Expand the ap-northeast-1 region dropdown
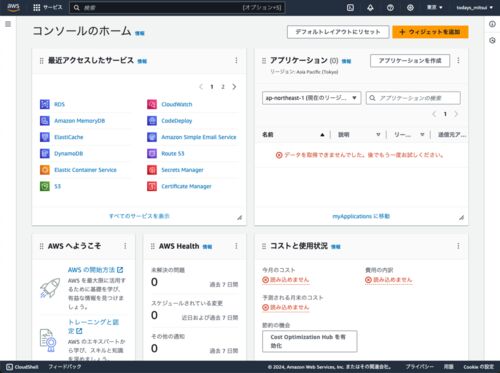Viewport: 500px width, 373px height. click(311, 98)
